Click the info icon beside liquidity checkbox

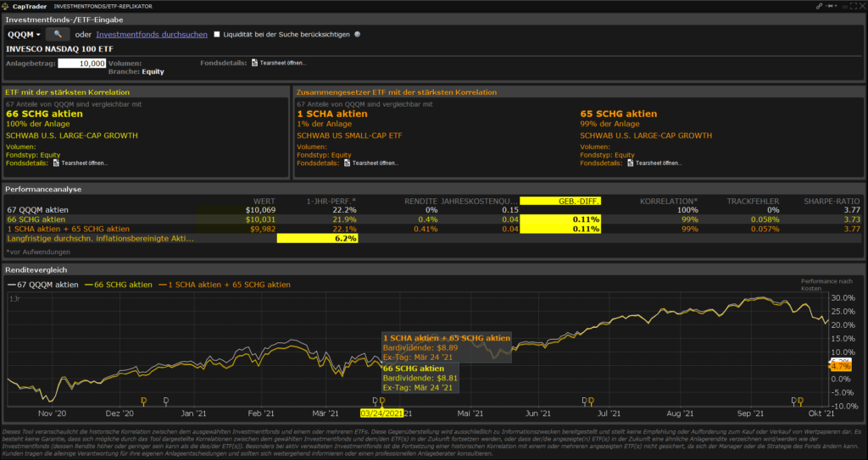pyautogui.click(x=357, y=35)
